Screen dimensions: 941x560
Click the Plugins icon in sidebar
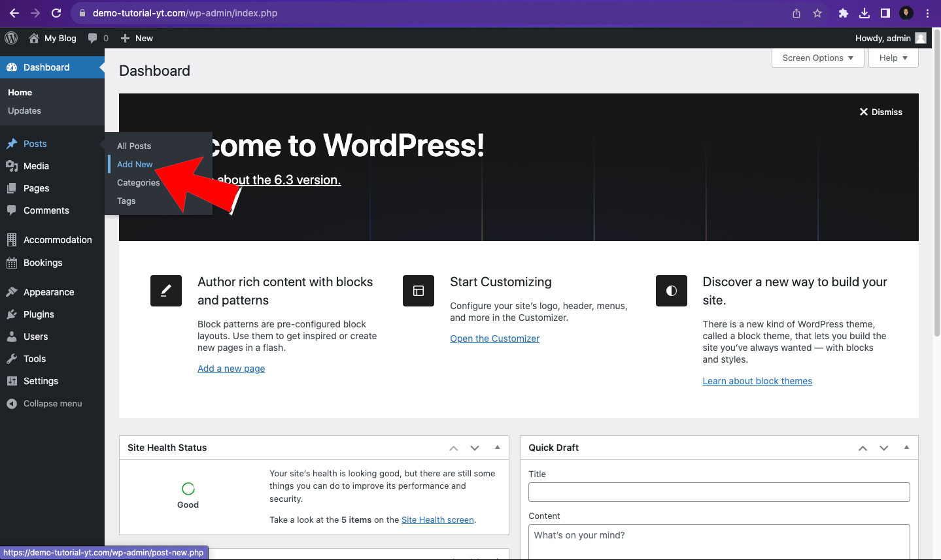(11, 314)
